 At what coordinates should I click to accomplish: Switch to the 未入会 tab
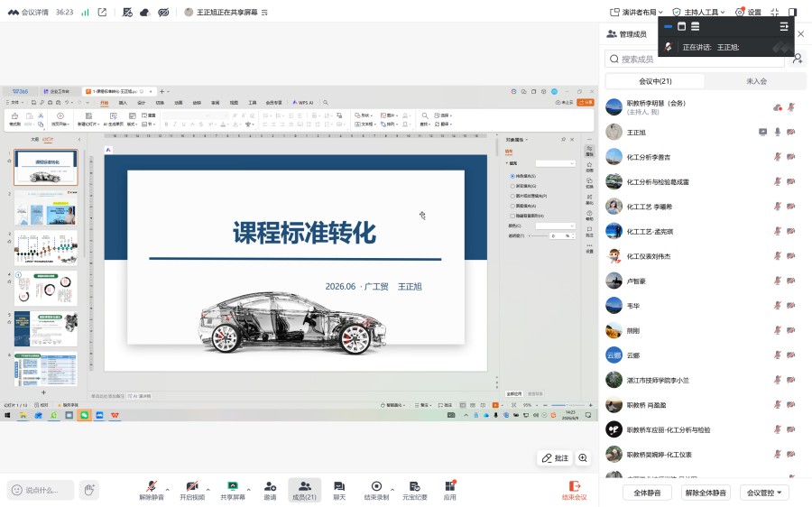(756, 81)
